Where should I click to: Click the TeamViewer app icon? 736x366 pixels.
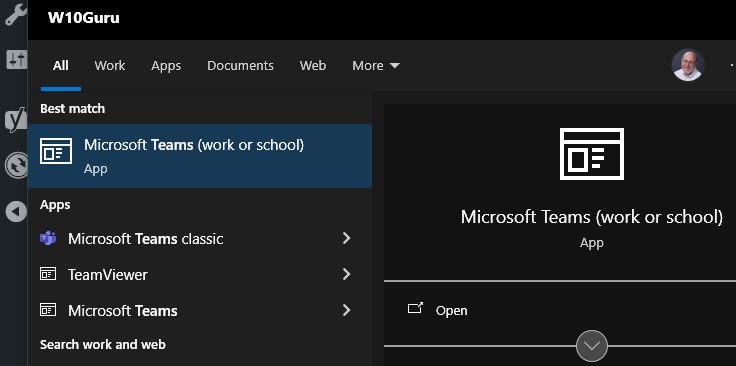point(48,274)
